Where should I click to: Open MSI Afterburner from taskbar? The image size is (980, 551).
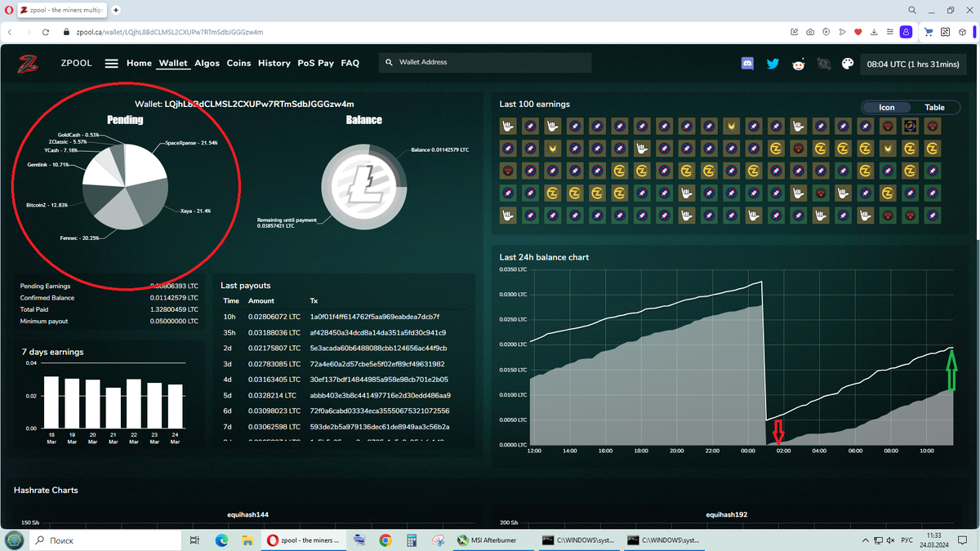[x=495, y=540]
